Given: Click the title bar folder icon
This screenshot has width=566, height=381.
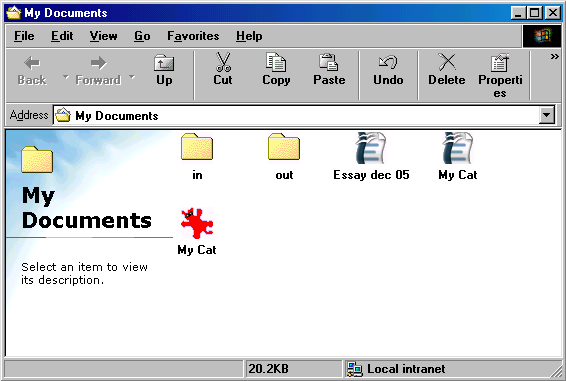Looking at the screenshot, I should tap(14, 13).
